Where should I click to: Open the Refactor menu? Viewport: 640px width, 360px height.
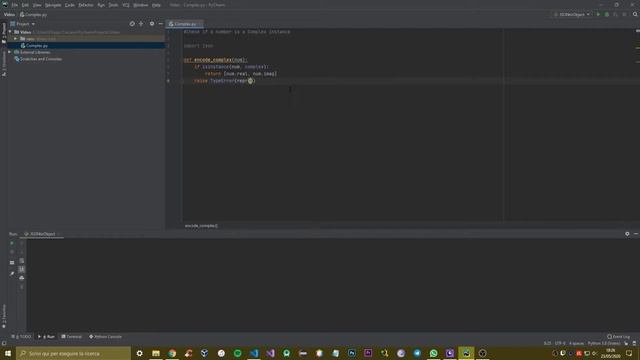coord(86,5)
